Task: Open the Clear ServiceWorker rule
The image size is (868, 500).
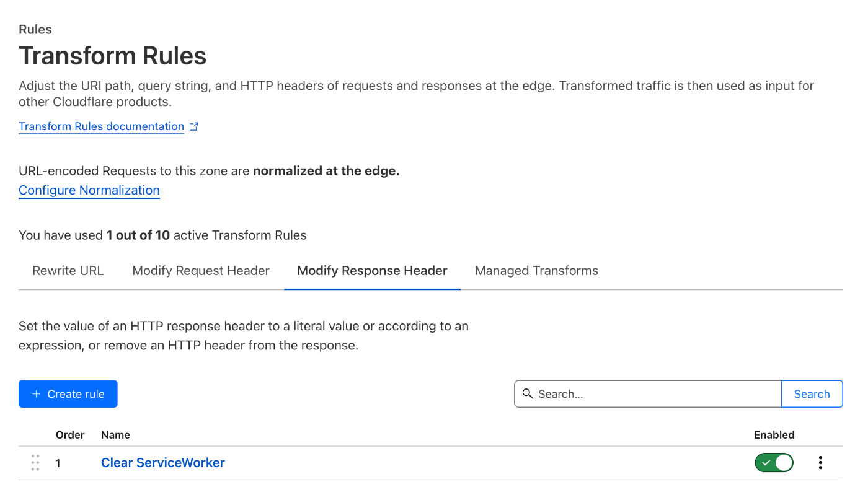Action: pyautogui.click(x=163, y=463)
